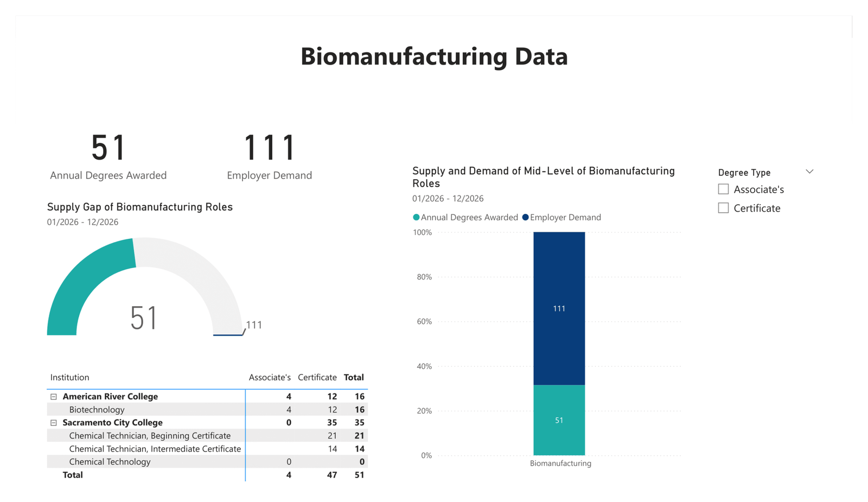Viewport: 868px width, 502px height.
Task: Collapse the Degree Type slicer chevron
Action: click(x=809, y=172)
